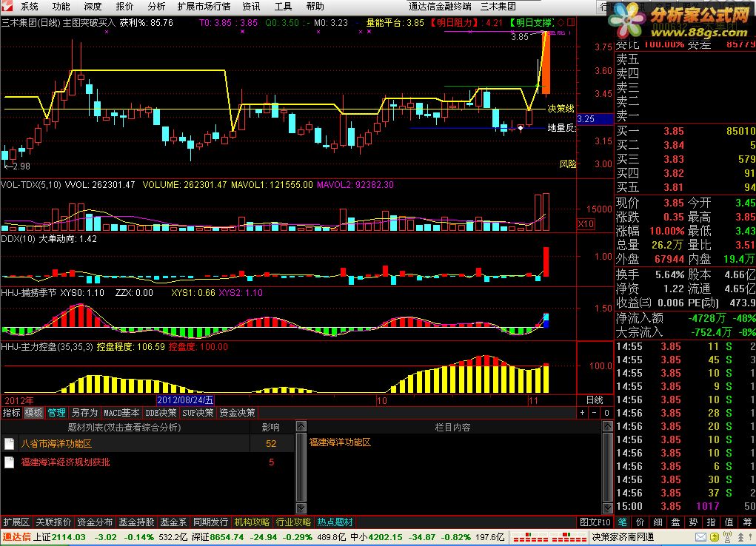
Task: Click the 15:00 trade row with volume 1017
Action: (x=685, y=507)
